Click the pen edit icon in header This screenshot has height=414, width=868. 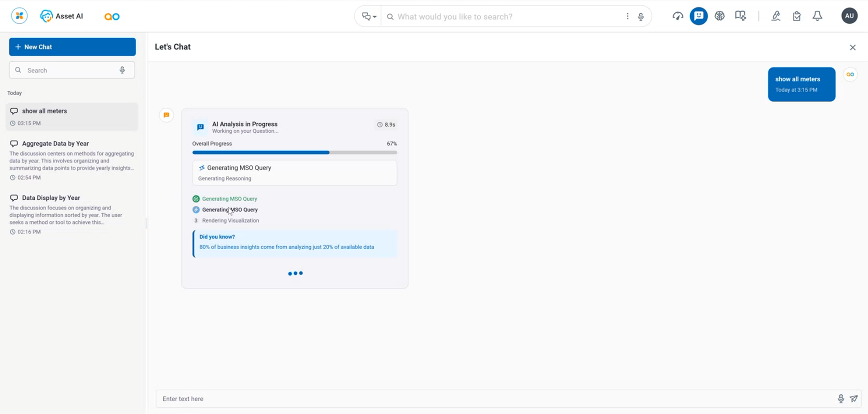(x=776, y=16)
